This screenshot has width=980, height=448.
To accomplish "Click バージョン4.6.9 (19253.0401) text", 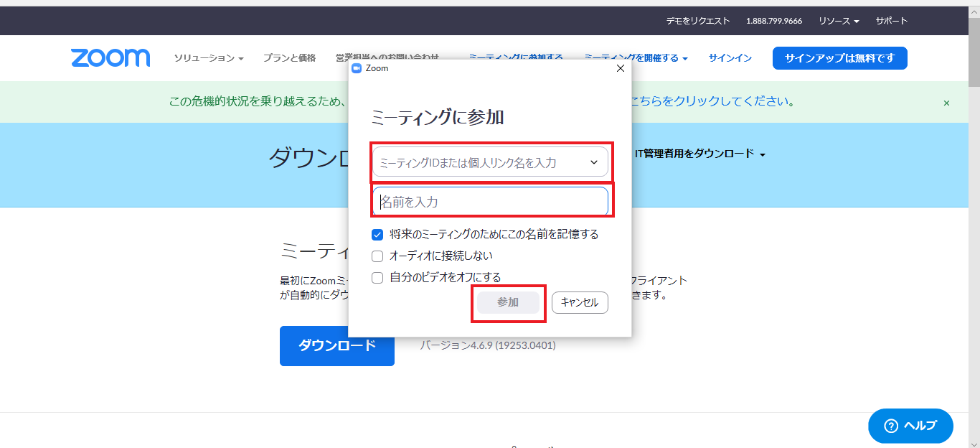I will point(488,345).
